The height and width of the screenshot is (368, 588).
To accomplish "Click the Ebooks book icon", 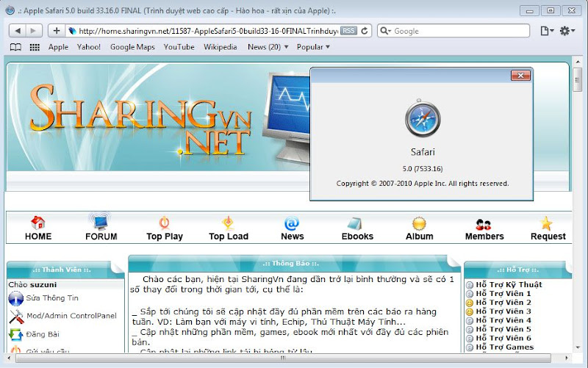I will pos(354,223).
